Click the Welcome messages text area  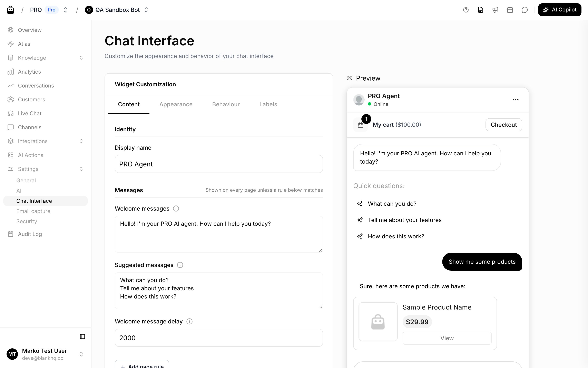219,234
